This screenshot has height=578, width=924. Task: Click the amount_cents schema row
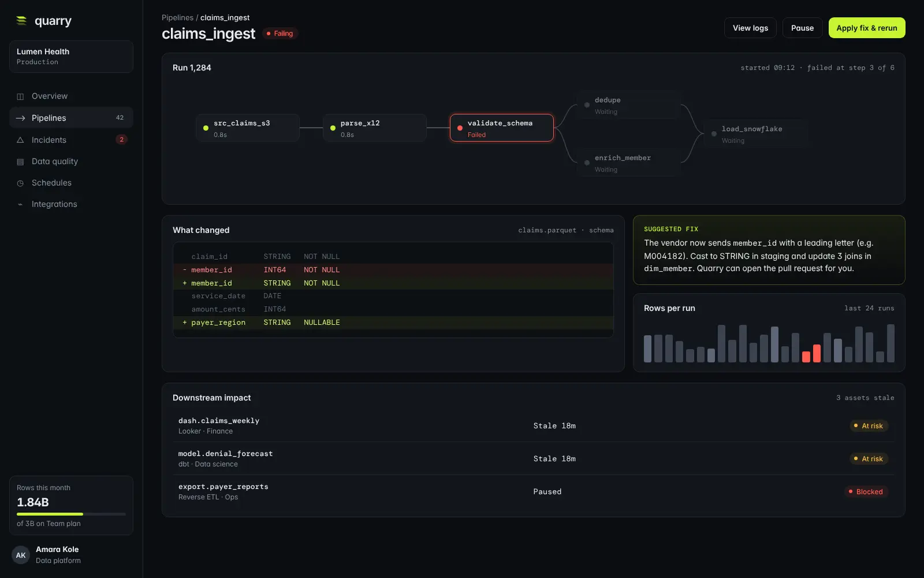click(393, 309)
